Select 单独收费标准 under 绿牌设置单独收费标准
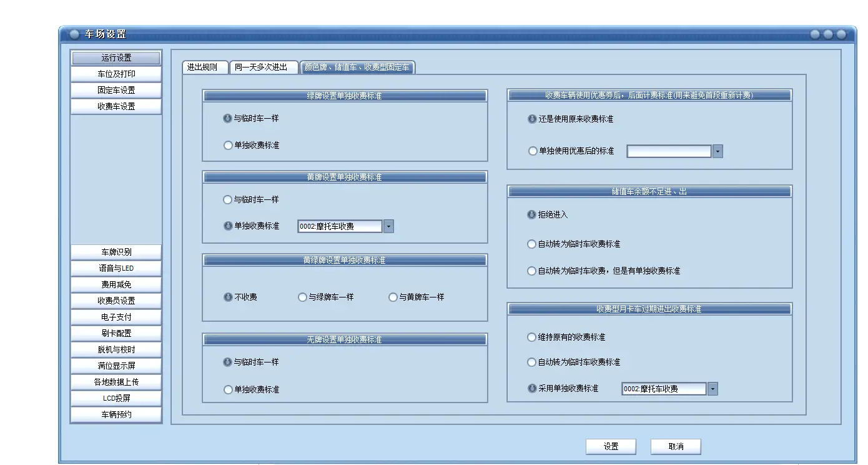868x465 pixels. click(228, 145)
